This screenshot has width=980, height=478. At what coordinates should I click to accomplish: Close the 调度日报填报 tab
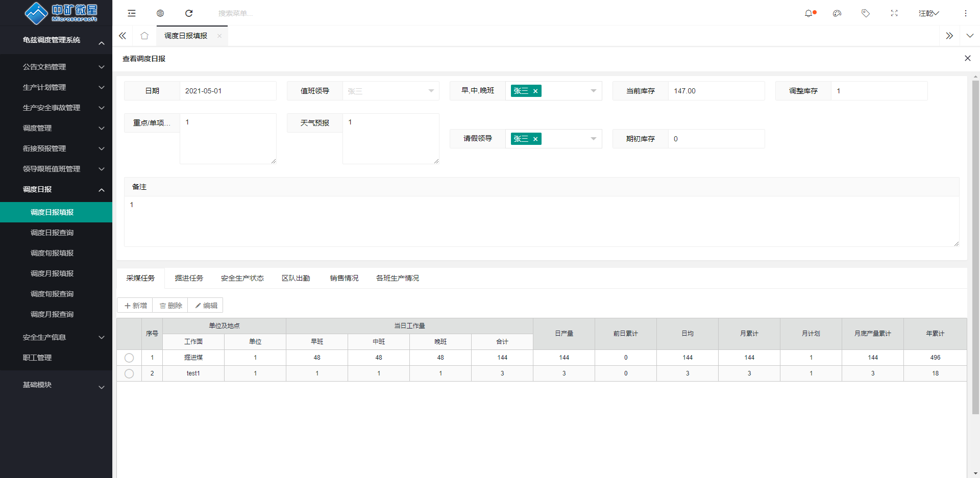219,36
